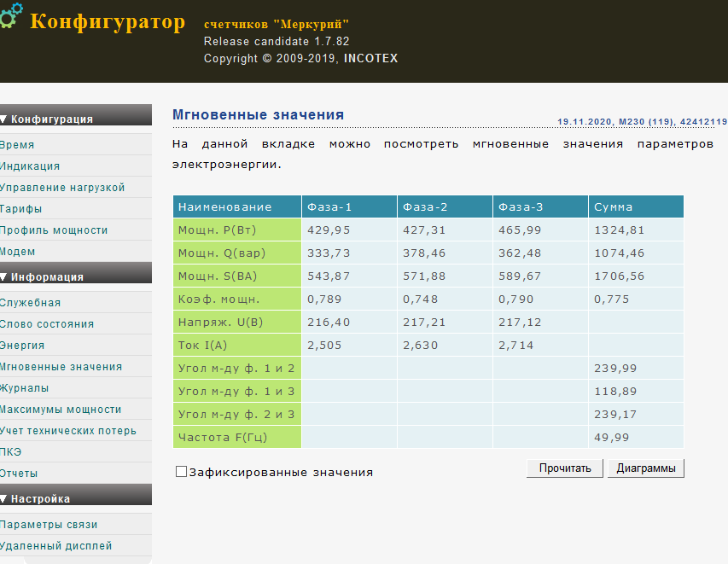This screenshot has height=564, width=728.
Task: Click the voltage value 216,40
Action: 329,323
